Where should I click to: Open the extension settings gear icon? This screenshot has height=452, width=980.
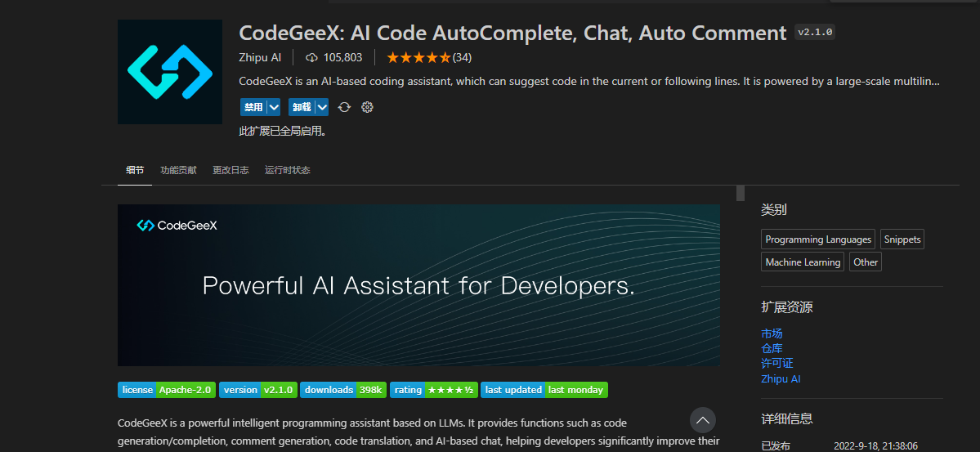(367, 107)
